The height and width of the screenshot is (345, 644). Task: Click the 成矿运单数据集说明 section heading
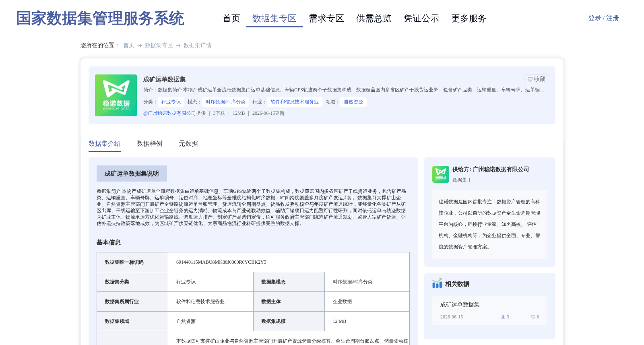click(x=132, y=174)
